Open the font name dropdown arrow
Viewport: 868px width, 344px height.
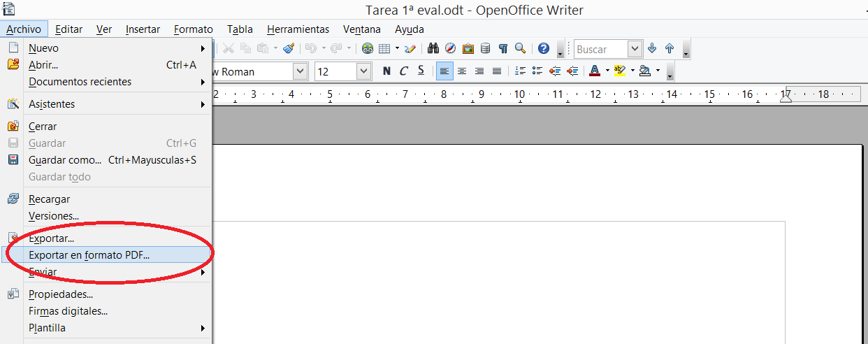click(301, 71)
